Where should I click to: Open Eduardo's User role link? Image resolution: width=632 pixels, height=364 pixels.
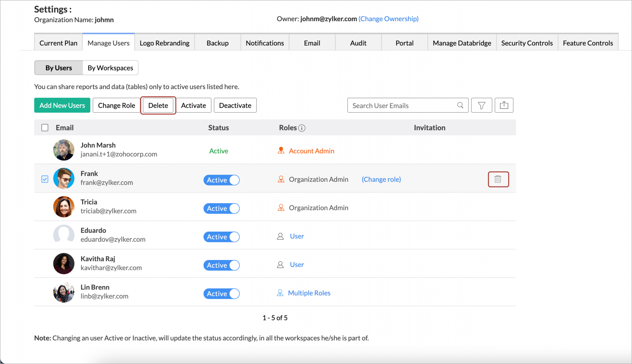pos(297,236)
